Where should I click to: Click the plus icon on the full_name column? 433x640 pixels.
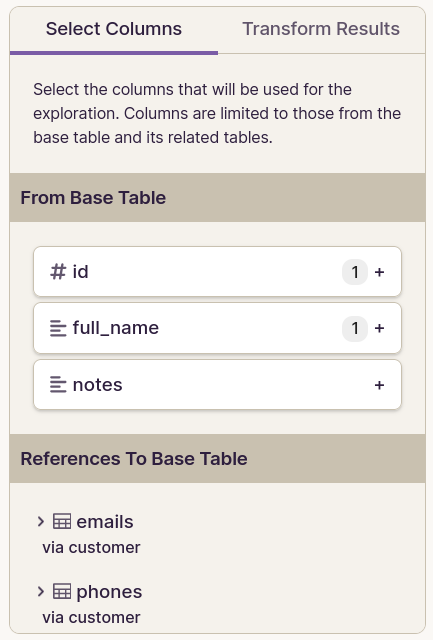tap(379, 328)
